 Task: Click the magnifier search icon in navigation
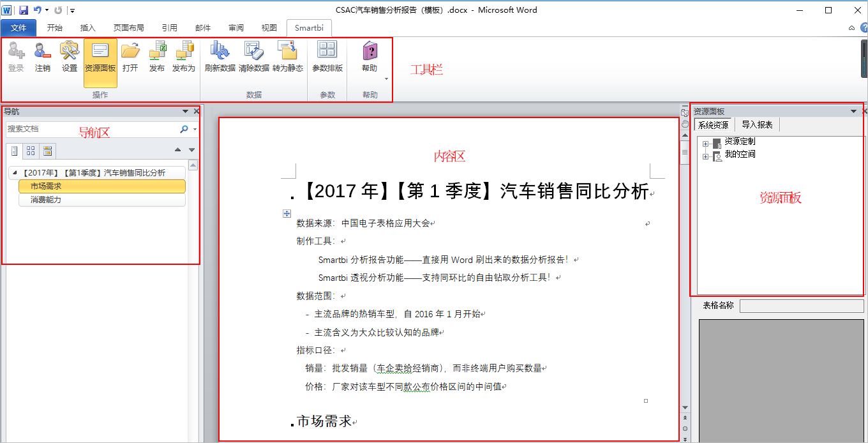coord(184,129)
